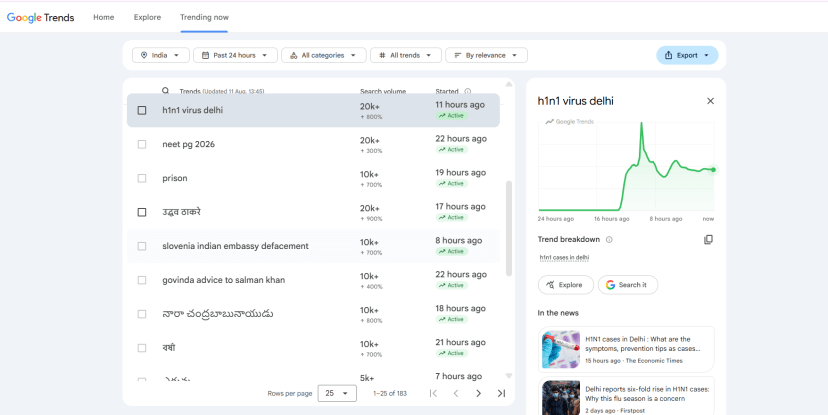Click the Google Trends logo
This screenshot has width=828, height=415.
[41, 17]
